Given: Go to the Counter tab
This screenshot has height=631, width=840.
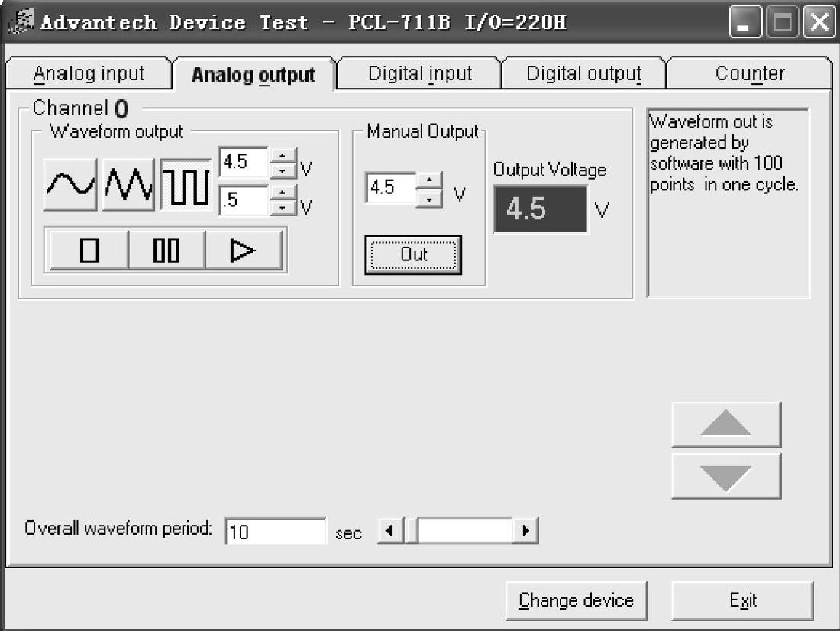Looking at the screenshot, I should (x=749, y=73).
